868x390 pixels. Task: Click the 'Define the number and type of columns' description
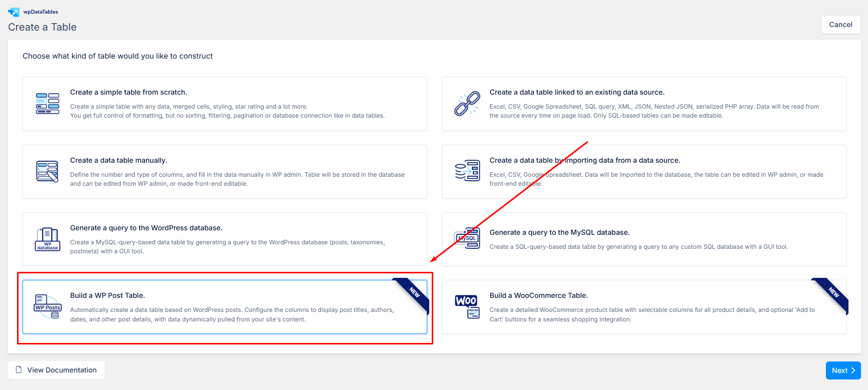pyautogui.click(x=237, y=179)
